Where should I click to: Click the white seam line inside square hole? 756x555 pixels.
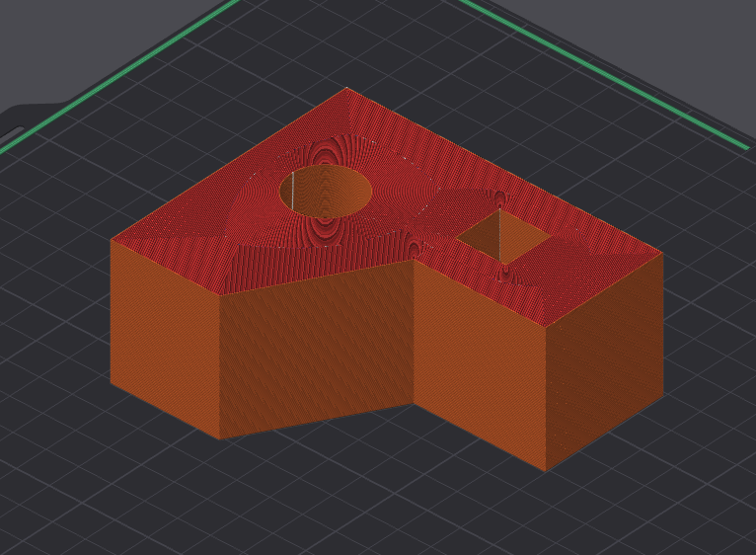(x=499, y=235)
